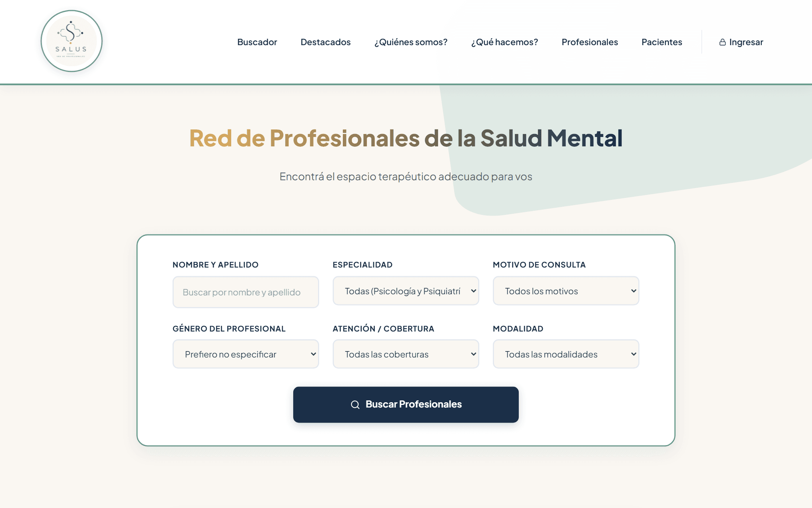
Task: Click the Red de Profesionales headline
Action: 406,138
